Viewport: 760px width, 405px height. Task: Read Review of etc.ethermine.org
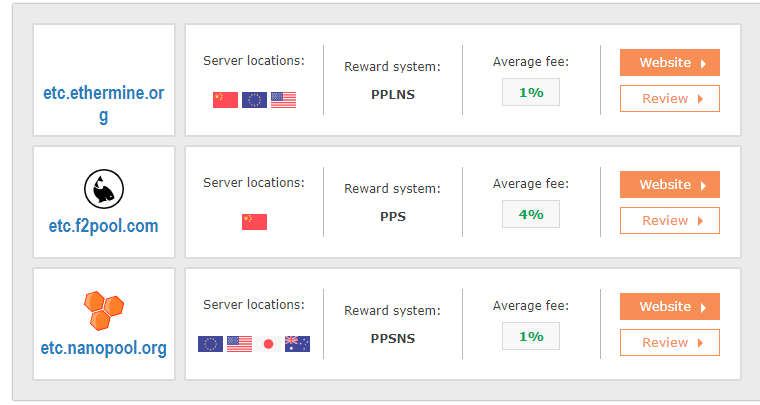[670, 98]
